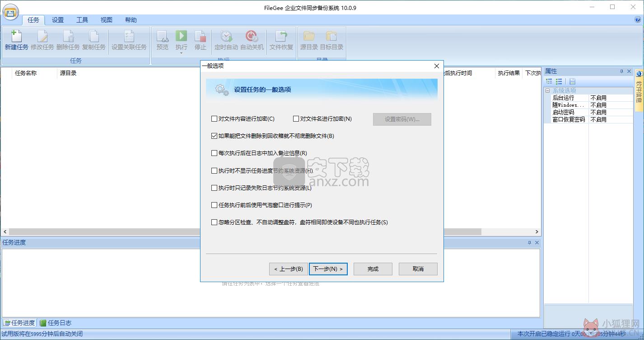The height and width of the screenshot is (340, 644).
Task: Enable 对文件名进行加密 checkbox
Action: [x=296, y=119]
